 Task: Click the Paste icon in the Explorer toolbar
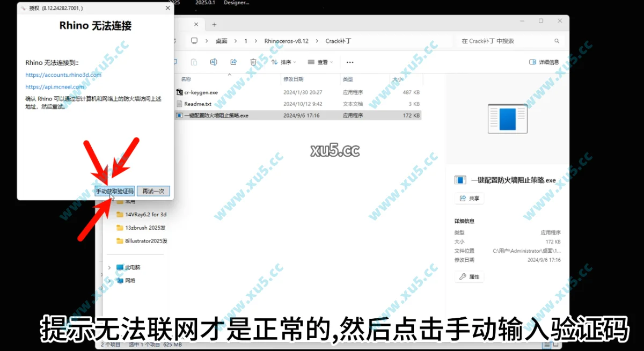194,62
